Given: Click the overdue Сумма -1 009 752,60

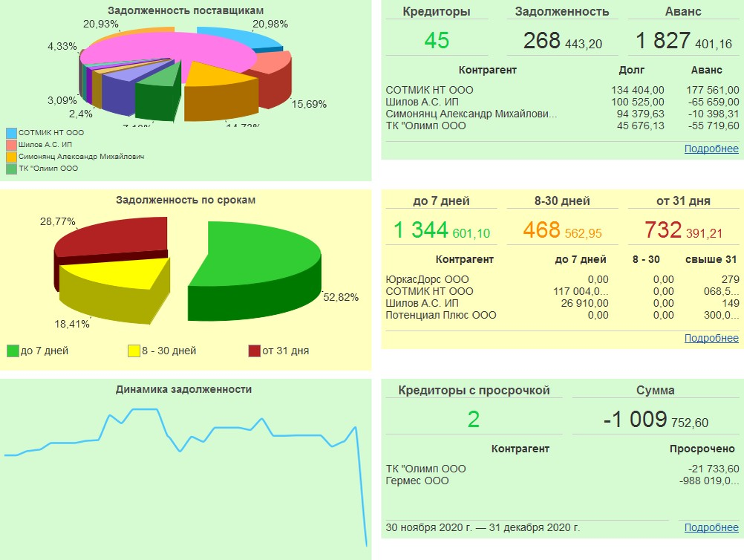Looking at the screenshot, I should pos(656,420).
